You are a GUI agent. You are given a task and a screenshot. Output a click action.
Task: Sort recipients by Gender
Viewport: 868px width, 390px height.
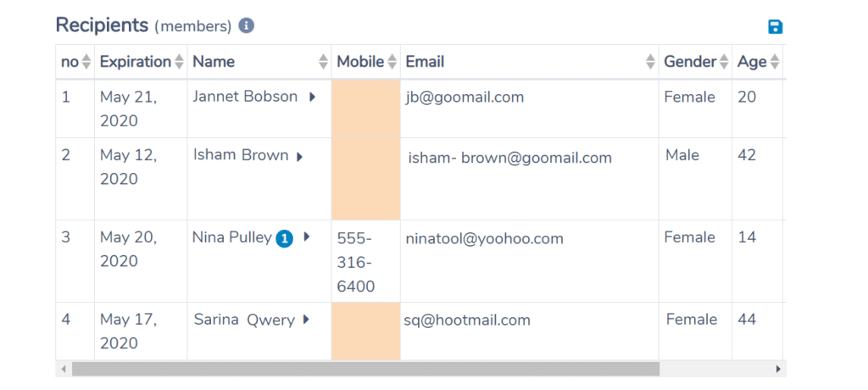coord(724,62)
